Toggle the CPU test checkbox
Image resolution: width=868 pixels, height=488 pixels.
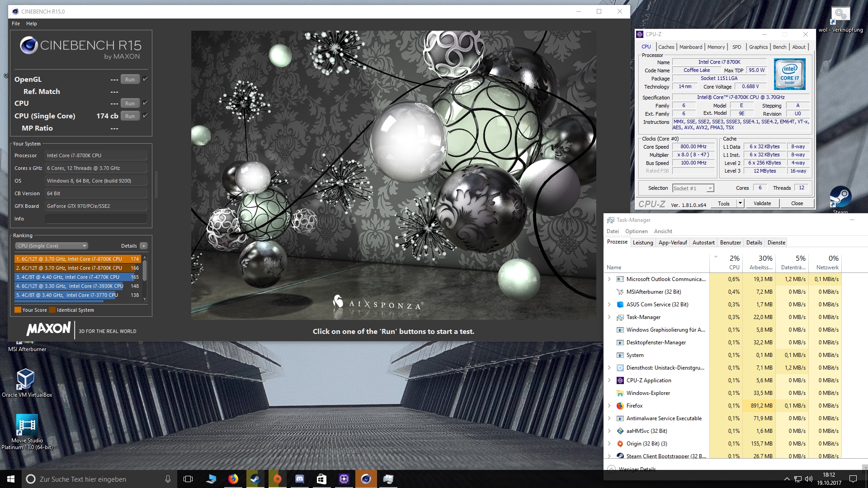click(x=146, y=103)
